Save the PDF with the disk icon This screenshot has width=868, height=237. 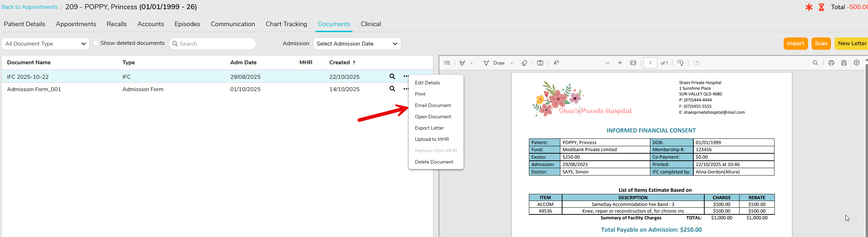[x=844, y=63]
